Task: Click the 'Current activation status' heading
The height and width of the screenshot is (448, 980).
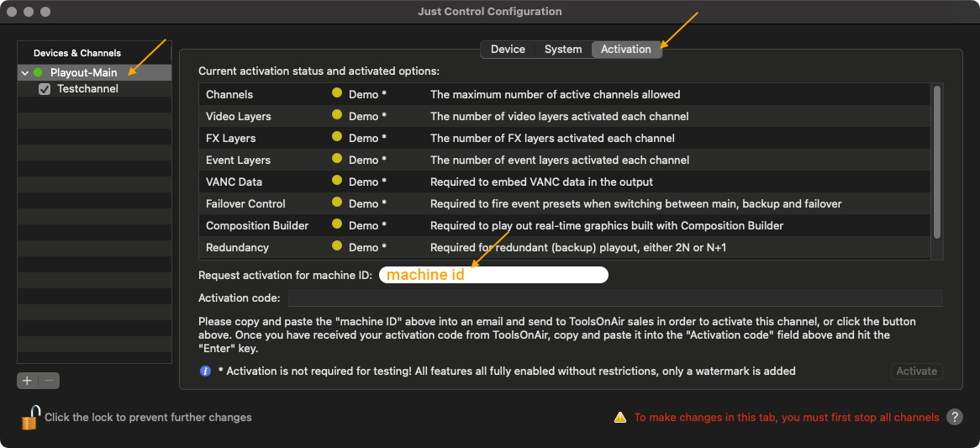Action: tap(319, 71)
